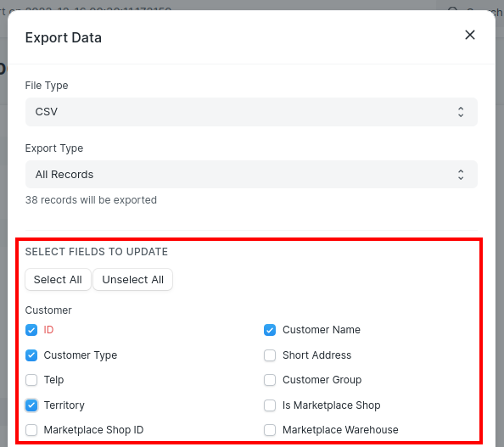The width and height of the screenshot is (504, 447).
Task: Check the Marketplace Shop ID checkbox
Action: [x=31, y=430]
